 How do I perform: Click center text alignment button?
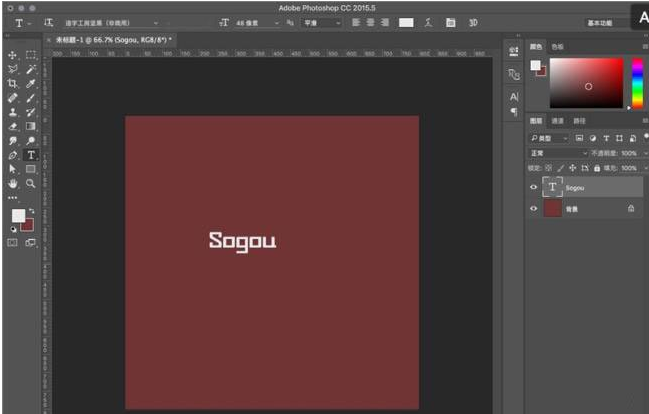click(369, 22)
